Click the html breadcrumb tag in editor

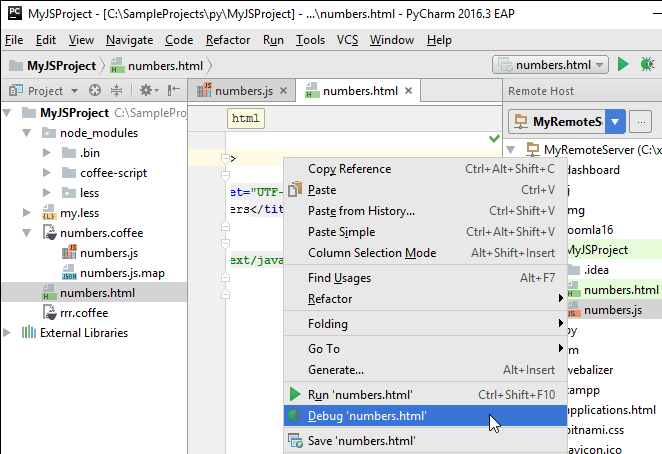[x=246, y=118]
